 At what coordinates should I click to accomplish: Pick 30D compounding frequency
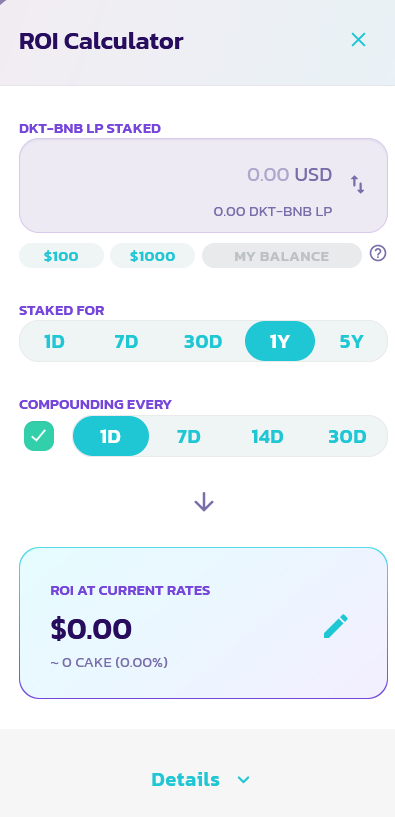347,437
